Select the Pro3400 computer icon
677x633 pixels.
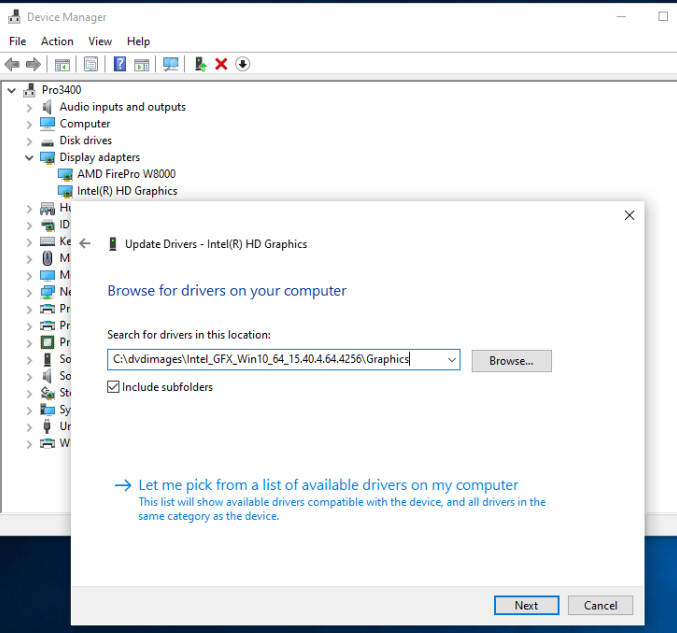click(x=29, y=90)
